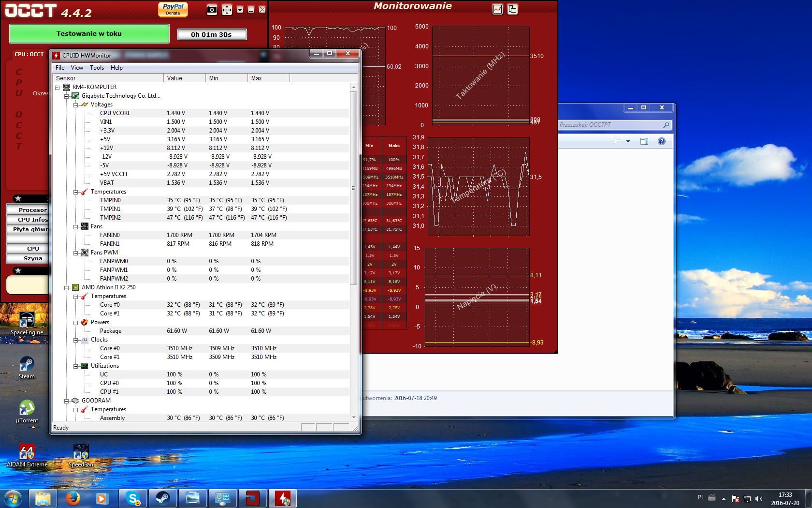Open the View menu in HWMonitor
812x508 pixels.
(x=77, y=68)
